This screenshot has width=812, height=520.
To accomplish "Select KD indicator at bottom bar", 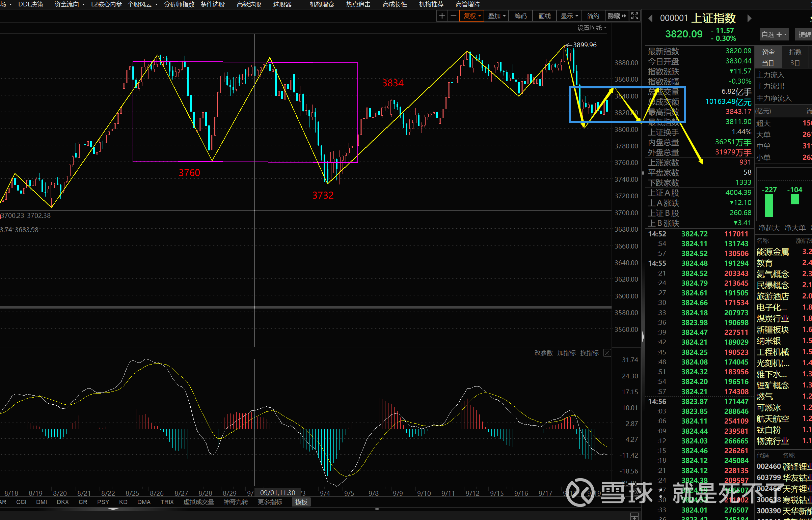I will [123, 502].
